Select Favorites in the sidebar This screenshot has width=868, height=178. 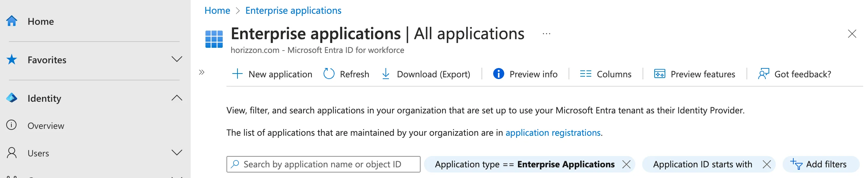pyautogui.click(x=47, y=60)
